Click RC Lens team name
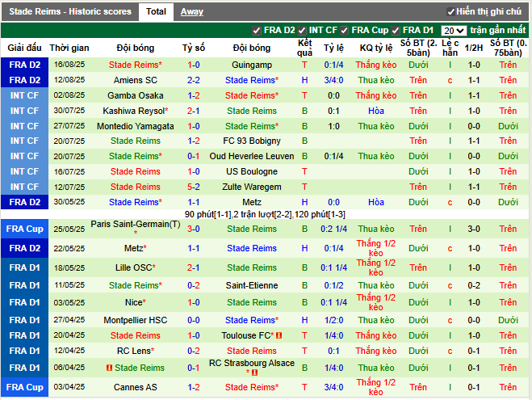This screenshot has height=400, width=532. [x=134, y=351]
